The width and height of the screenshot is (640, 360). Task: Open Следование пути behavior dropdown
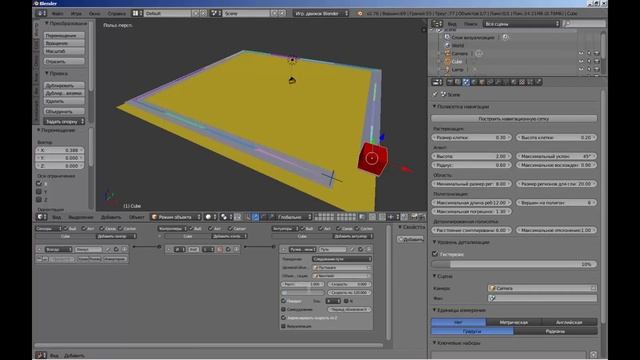pos(342,259)
